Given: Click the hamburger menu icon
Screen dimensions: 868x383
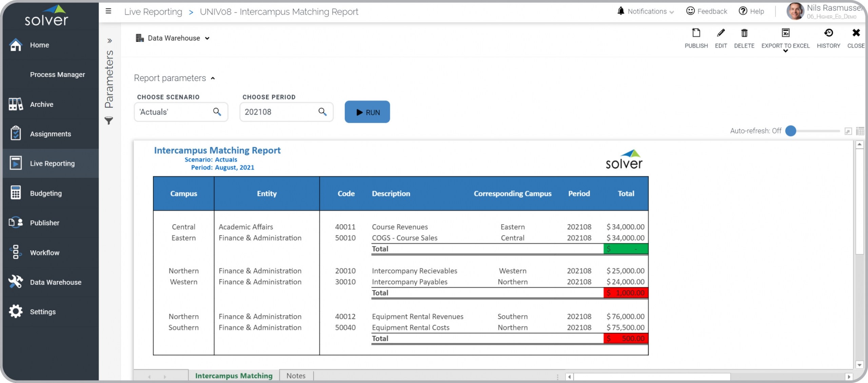Looking at the screenshot, I should [x=108, y=11].
